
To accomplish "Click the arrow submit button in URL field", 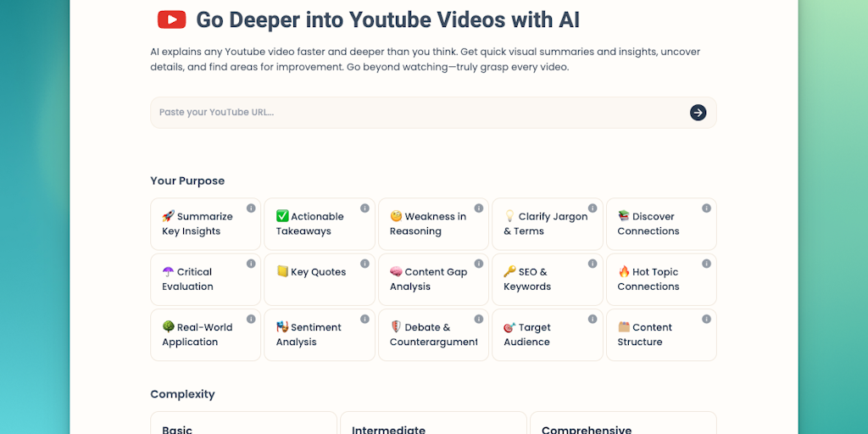I will coord(698,113).
